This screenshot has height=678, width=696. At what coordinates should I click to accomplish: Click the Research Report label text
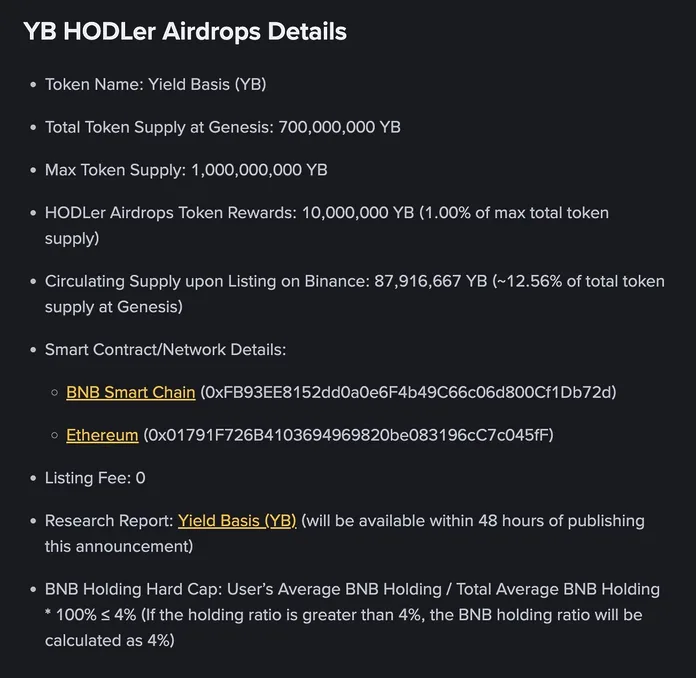tap(108, 521)
